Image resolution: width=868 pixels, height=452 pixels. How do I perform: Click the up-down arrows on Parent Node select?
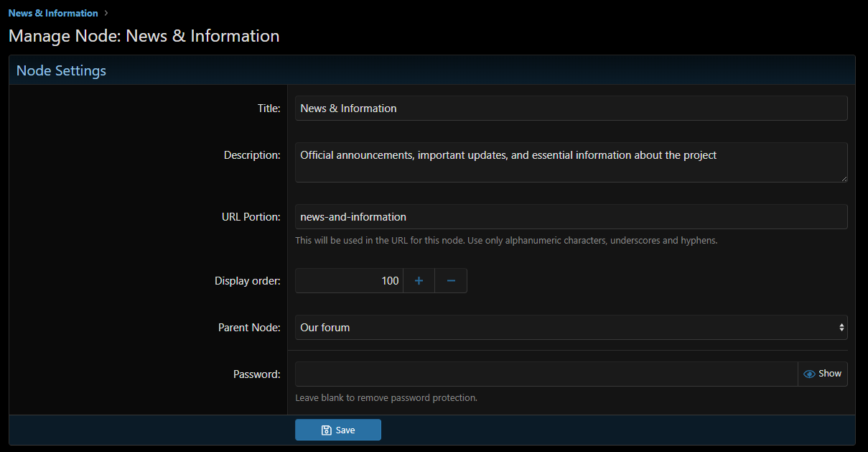point(841,328)
